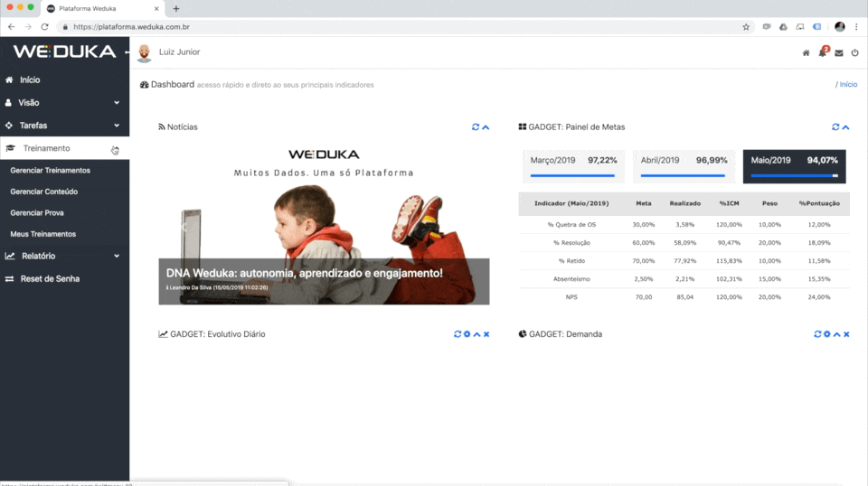
Task: Close the Evolutivo Diário gadget
Action: click(486, 334)
